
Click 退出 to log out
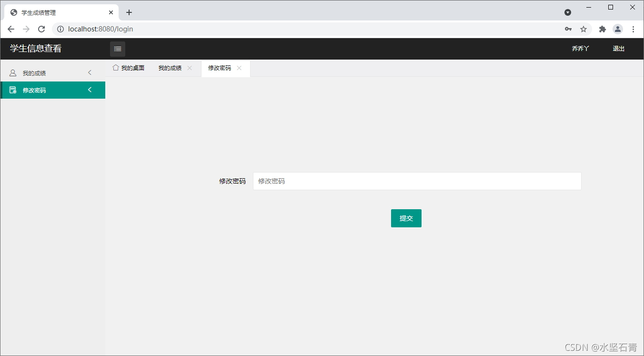point(618,48)
